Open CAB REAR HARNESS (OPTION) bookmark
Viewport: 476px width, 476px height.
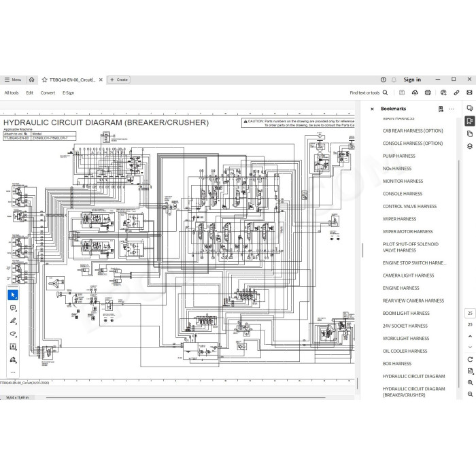413,131
